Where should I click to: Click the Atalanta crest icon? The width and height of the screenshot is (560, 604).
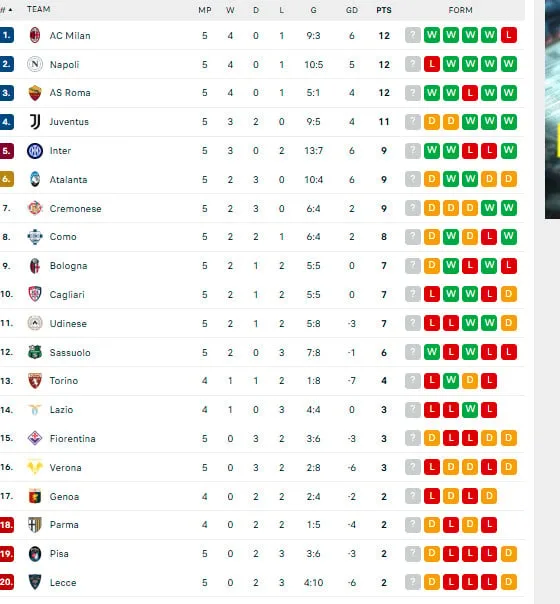pyautogui.click(x=35, y=180)
